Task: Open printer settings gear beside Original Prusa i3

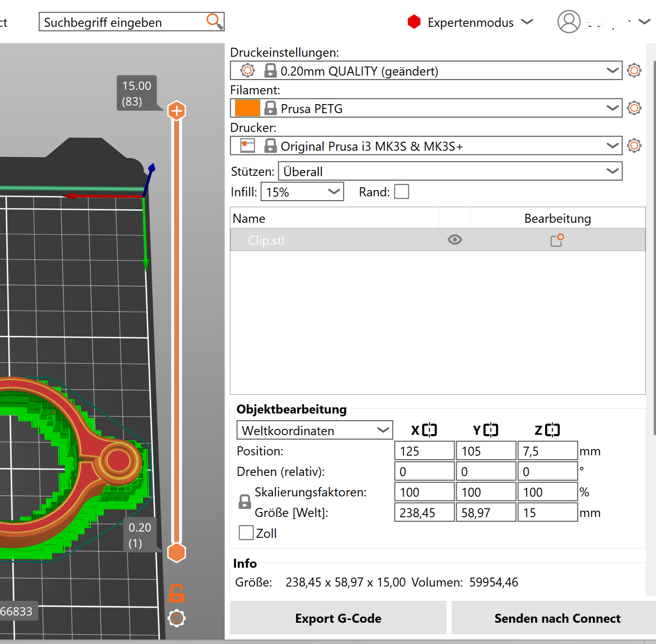Action: point(634,146)
